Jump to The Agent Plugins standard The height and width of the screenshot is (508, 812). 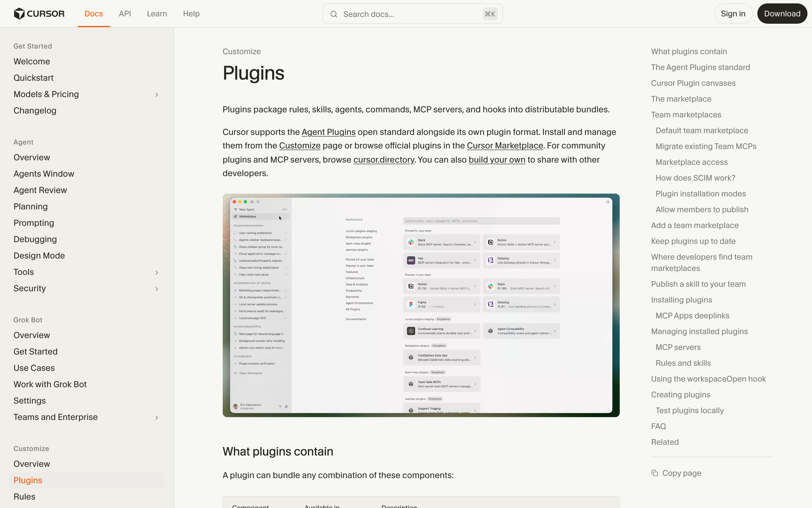(x=700, y=67)
